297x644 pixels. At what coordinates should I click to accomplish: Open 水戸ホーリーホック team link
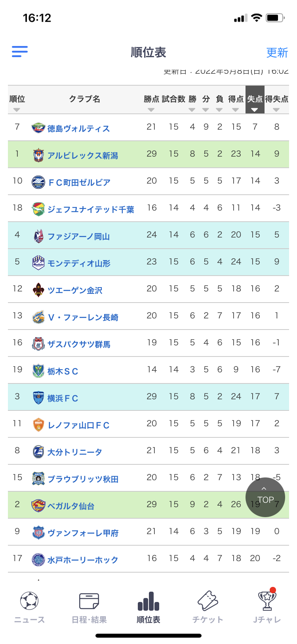(x=83, y=560)
